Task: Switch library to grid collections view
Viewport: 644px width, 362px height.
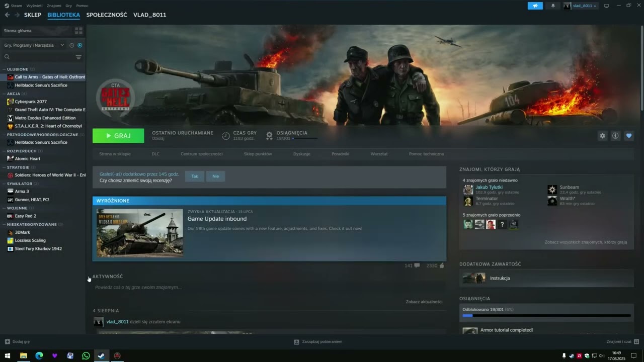Action: [78, 31]
